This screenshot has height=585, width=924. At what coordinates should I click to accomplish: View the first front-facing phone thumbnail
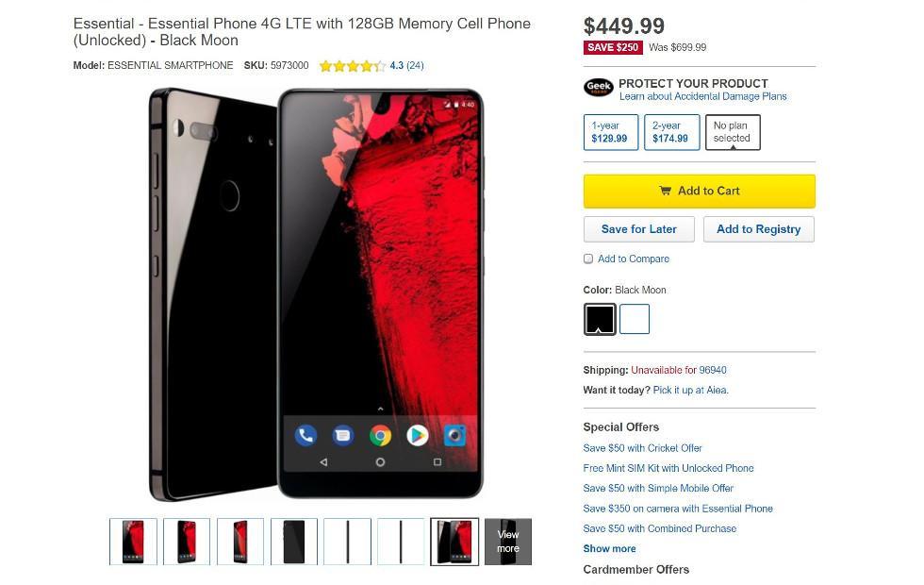point(133,542)
